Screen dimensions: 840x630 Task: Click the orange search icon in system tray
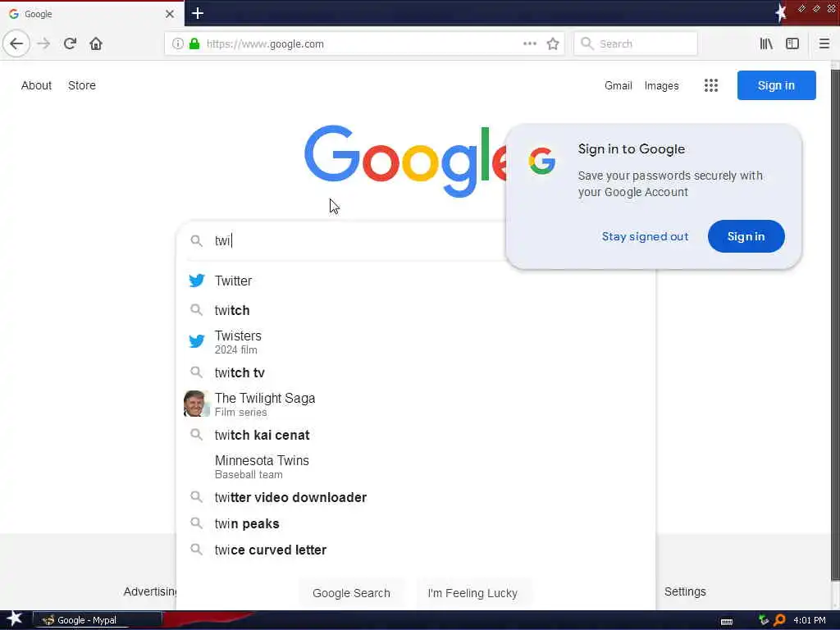tap(779, 620)
